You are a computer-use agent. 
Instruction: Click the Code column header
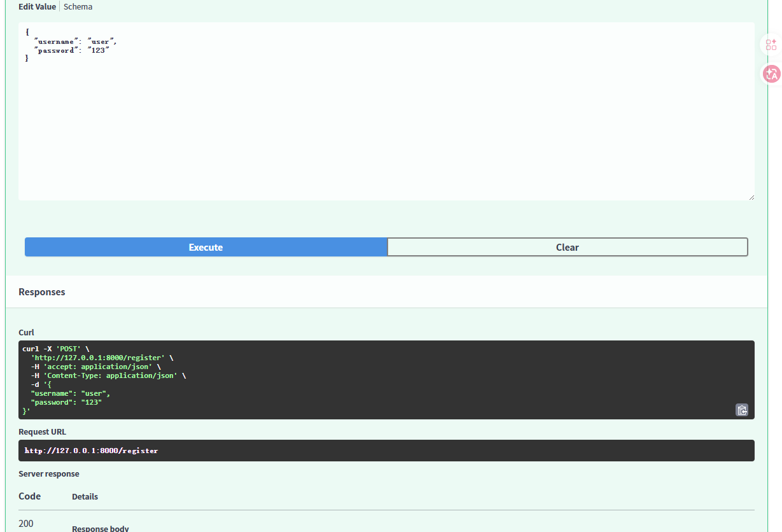[30, 496]
